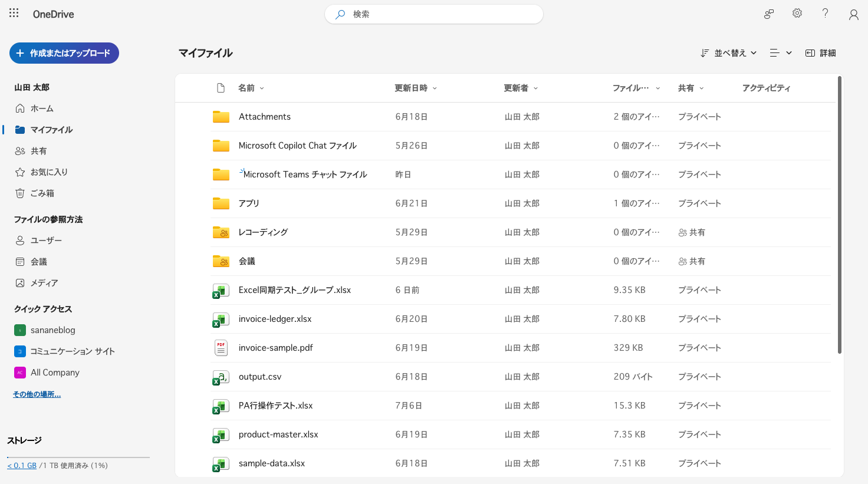The width and height of the screenshot is (868, 484).
Task: Open the details pane with 詳細
Action: pos(821,53)
